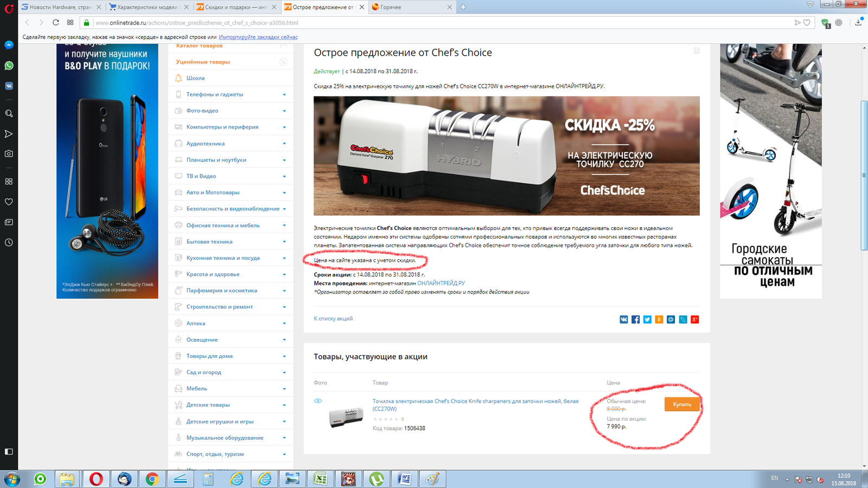Switch to Новости Hardware tab
Viewport: 868px width, 488px height.
point(61,7)
